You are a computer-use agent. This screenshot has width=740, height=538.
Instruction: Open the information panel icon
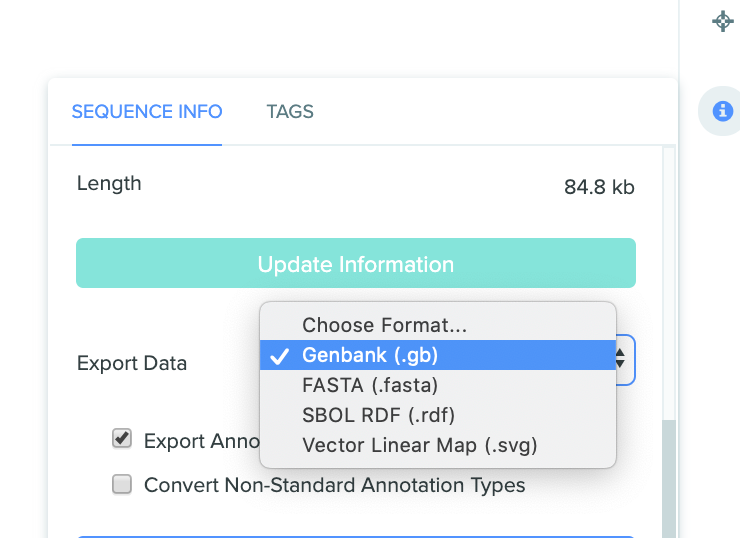(723, 111)
